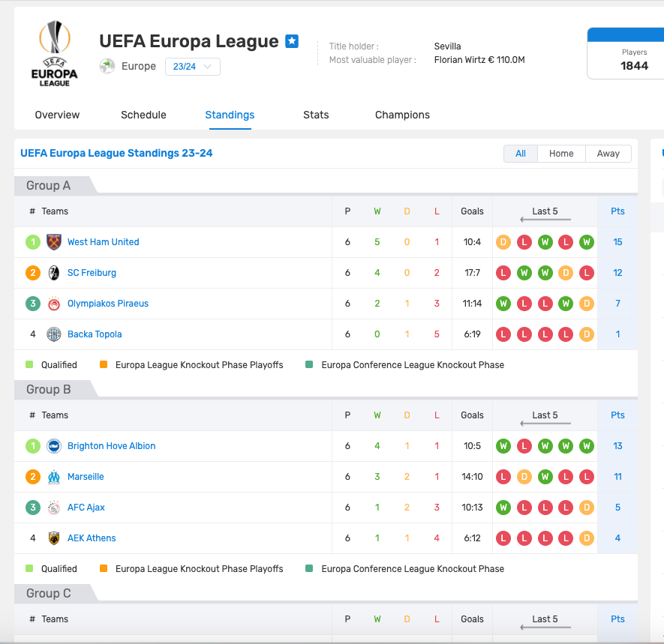Click the West Ham United crest
Viewport: 664px width, 644px height.
[54, 242]
